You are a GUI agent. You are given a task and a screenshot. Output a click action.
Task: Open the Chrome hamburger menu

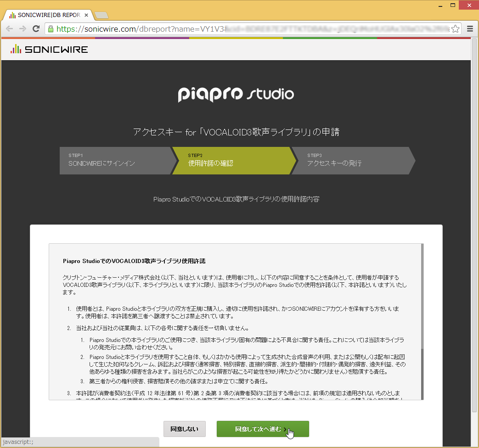pos(470,28)
